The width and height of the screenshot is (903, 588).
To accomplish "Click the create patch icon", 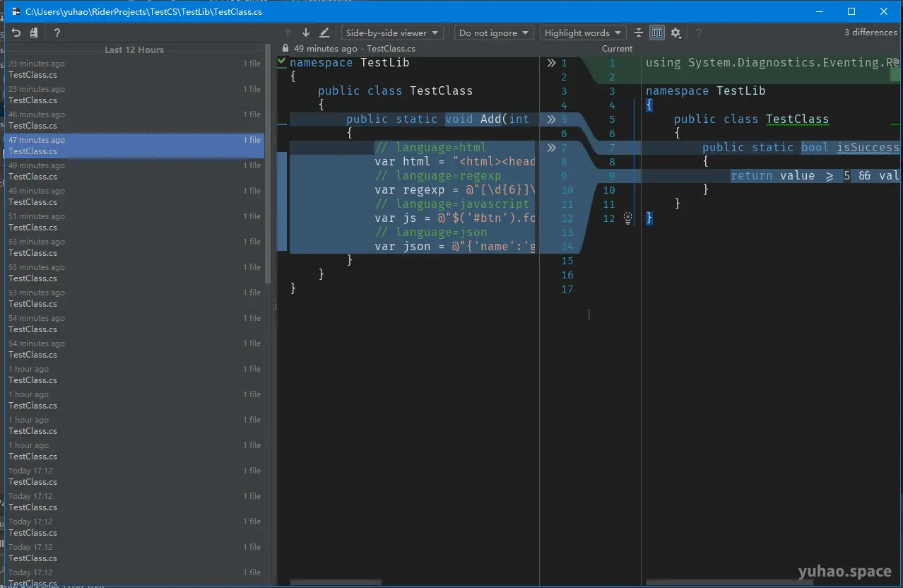I will coord(35,32).
